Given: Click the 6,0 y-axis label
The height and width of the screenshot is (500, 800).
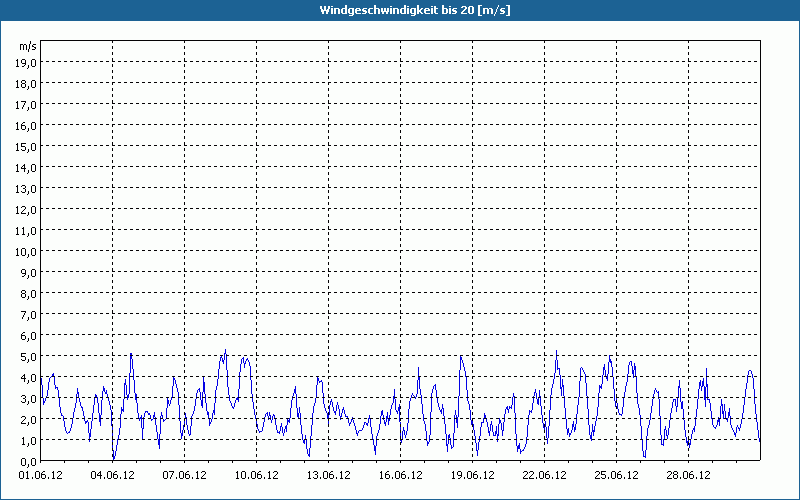Looking at the screenshot, I should point(29,336).
